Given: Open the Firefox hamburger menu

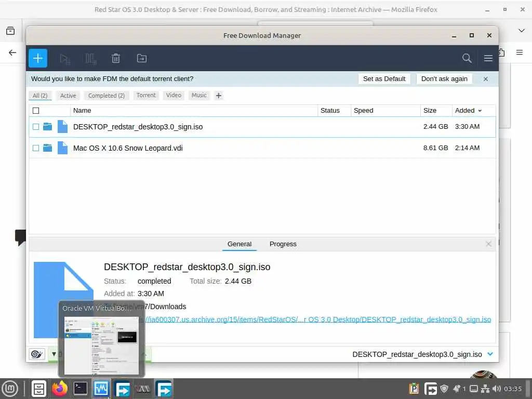Looking at the screenshot, I should pos(520,52).
